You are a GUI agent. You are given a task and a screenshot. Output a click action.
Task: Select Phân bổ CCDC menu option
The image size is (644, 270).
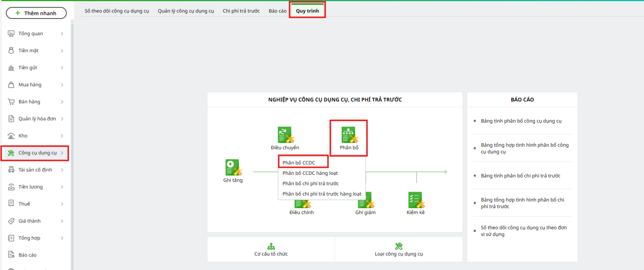click(x=299, y=163)
